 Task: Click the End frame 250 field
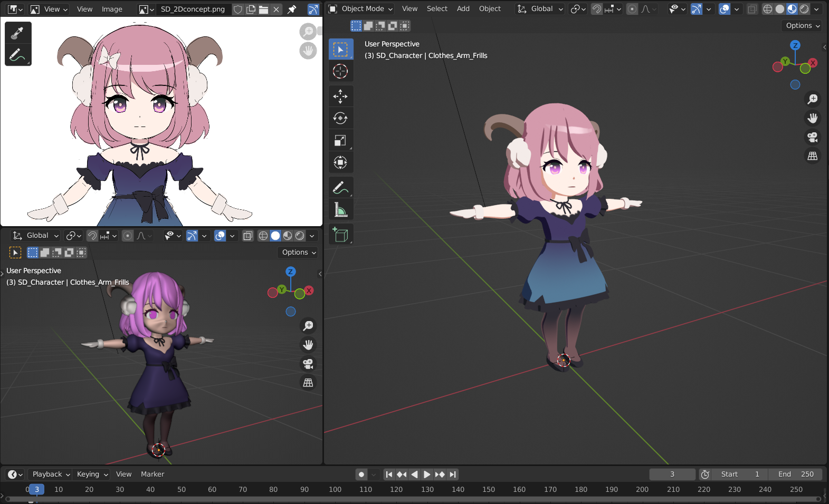click(x=795, y=474)
